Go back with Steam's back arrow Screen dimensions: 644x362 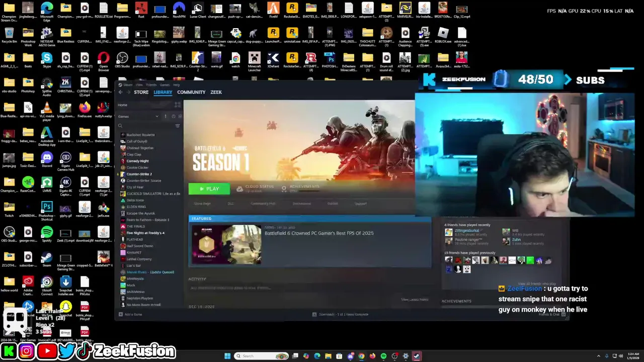[120, 93]
